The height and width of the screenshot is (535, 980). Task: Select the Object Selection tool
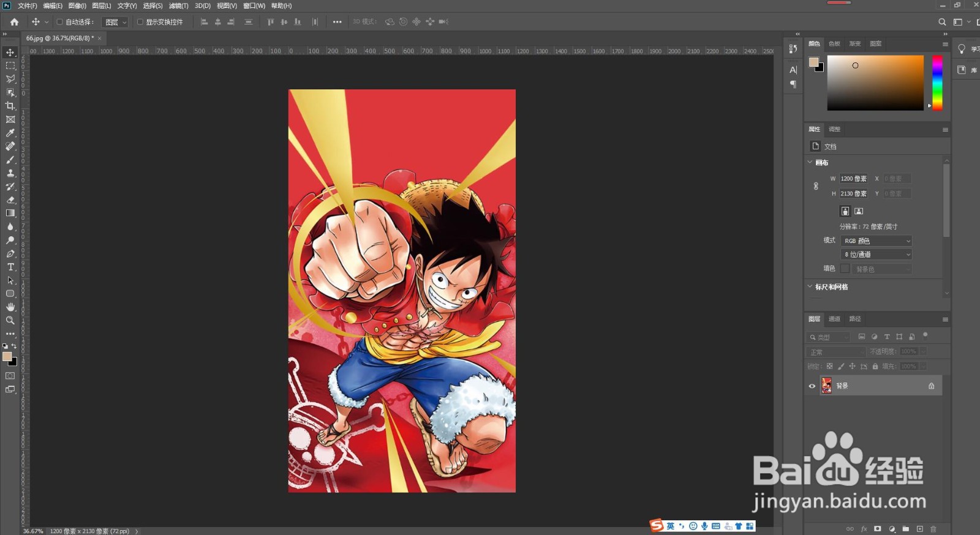[10, 92]
